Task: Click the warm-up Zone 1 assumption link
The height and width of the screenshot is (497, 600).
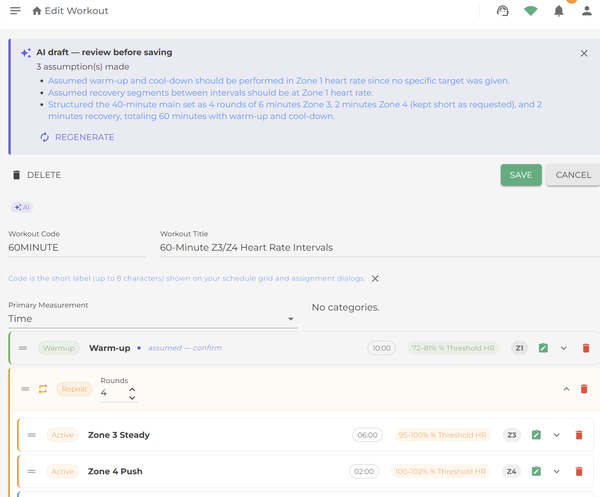Action: click(x=279, y=81)
